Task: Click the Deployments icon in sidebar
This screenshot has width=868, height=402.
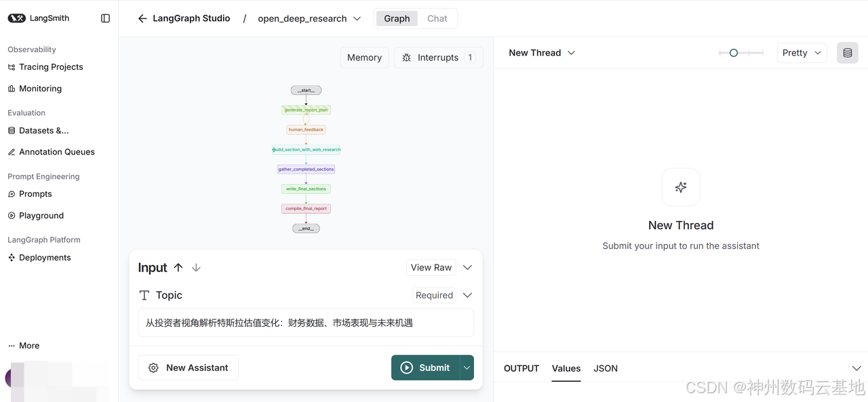Action: [12, 258]
